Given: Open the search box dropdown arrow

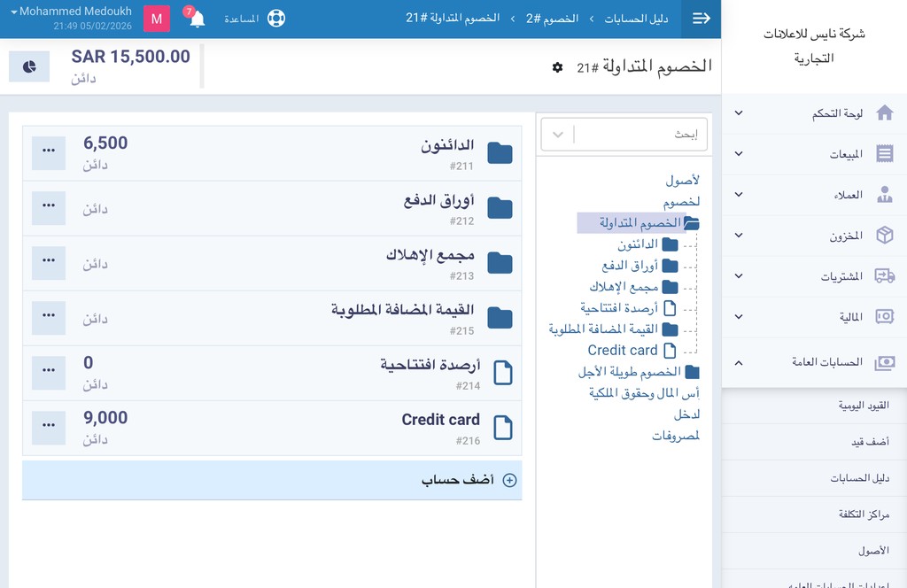Looking at the screenshot, I should tap(558, 135).
